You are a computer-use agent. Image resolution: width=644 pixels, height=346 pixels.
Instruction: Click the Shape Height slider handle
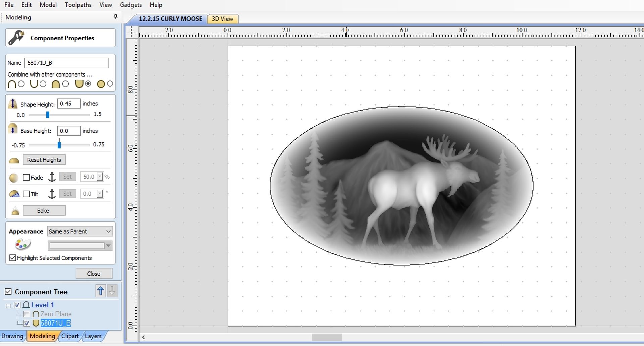click(x=48, y=115)
